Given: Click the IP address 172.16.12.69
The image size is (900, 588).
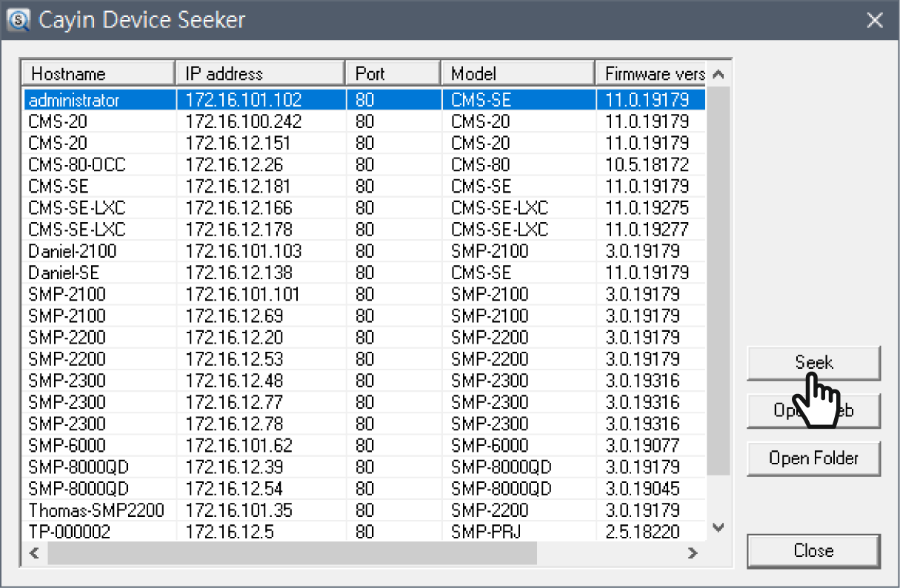Looking at the screenshot, I should [x=234, y=316].
